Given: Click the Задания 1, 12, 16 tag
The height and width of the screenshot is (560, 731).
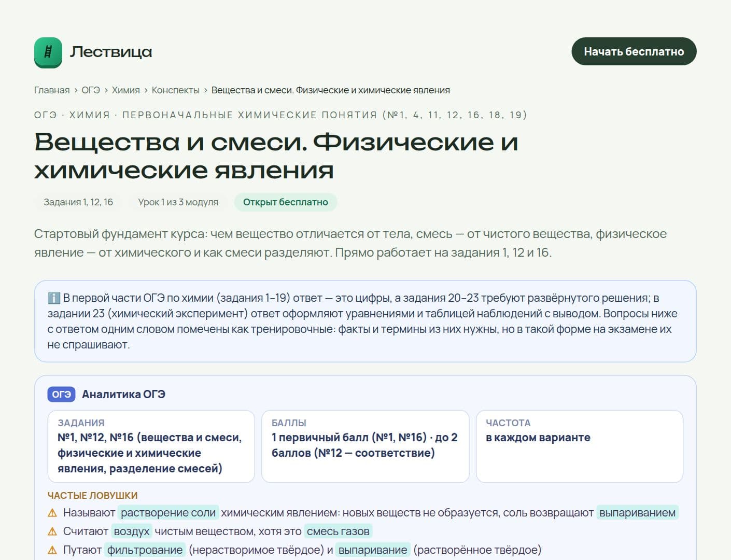Looking at the screenshot, I should 78,202.
